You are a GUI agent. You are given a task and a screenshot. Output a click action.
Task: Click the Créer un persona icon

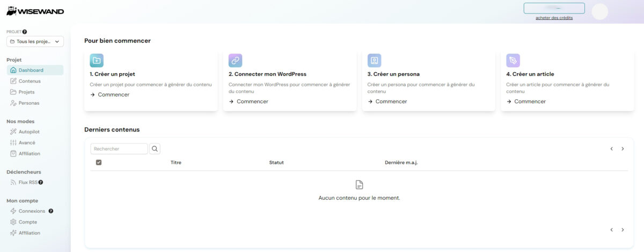374,60
